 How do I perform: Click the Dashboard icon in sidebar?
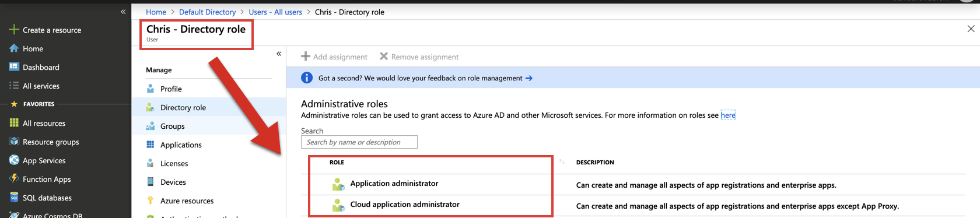(14, 67)
